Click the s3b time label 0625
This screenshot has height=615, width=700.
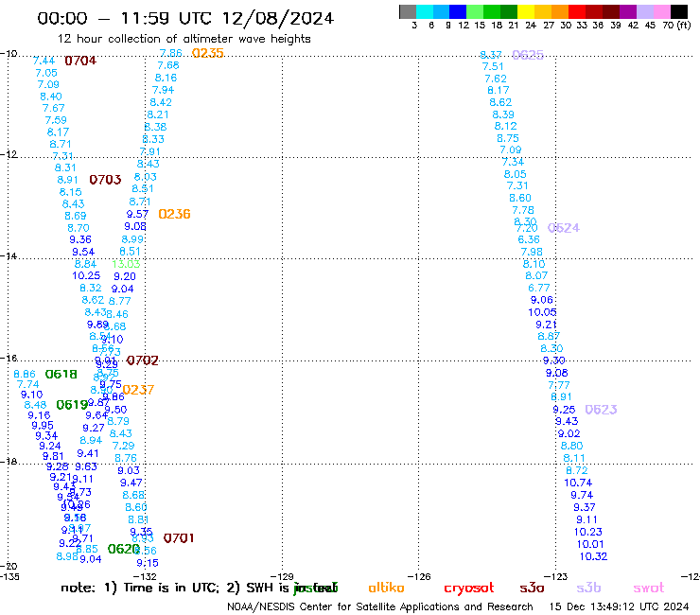tap(528, 55)
